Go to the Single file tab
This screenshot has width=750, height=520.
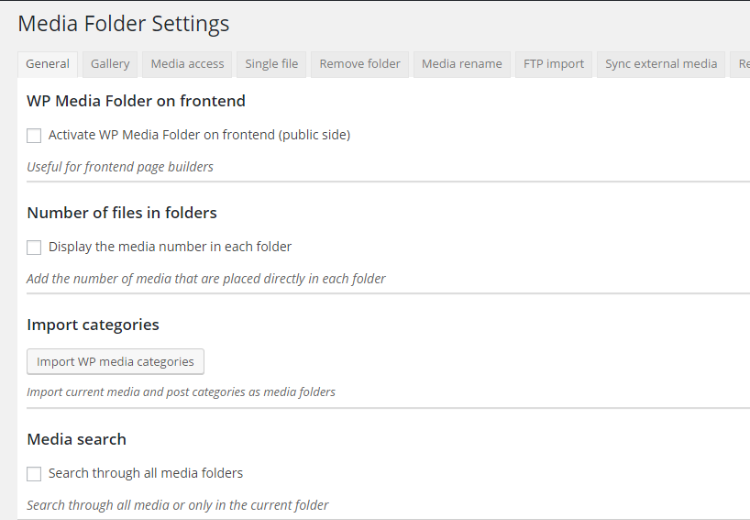point(271,64)
